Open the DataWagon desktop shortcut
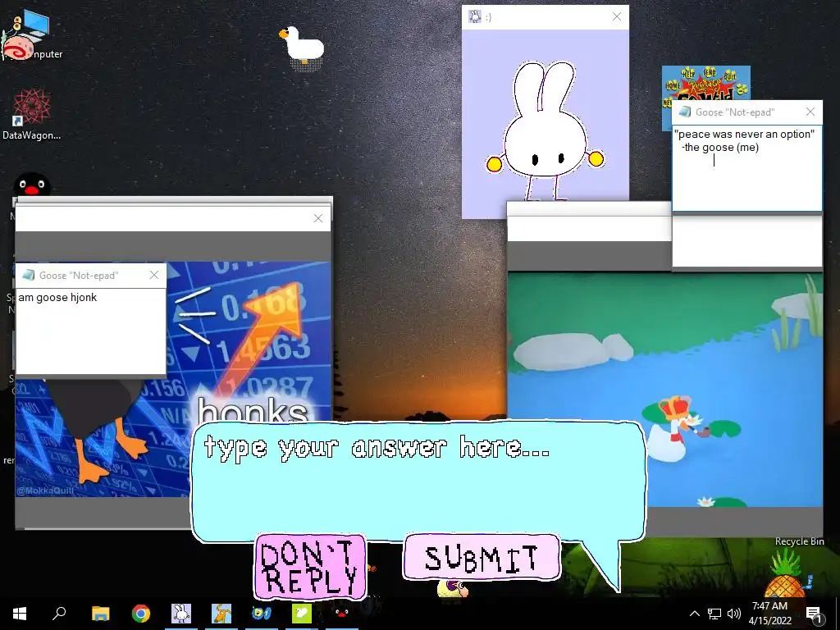 (x=32, y=115)
